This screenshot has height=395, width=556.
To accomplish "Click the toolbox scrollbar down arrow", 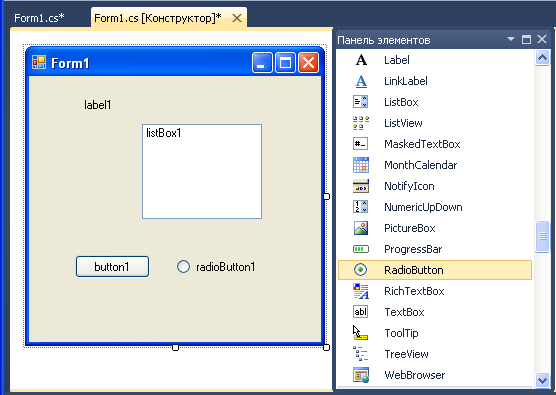I will tap(542, 380).
